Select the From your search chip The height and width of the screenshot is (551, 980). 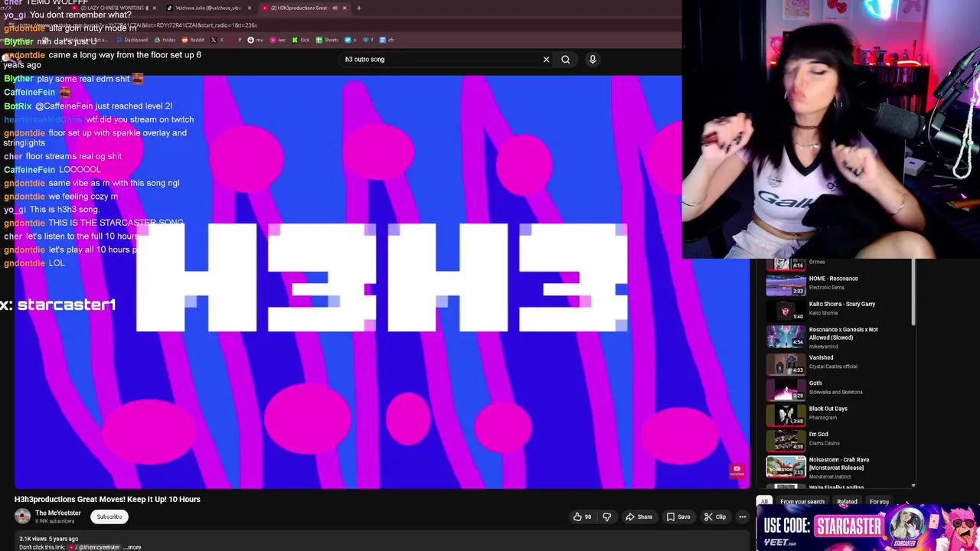pyautogui.click(x=802, y=502)
